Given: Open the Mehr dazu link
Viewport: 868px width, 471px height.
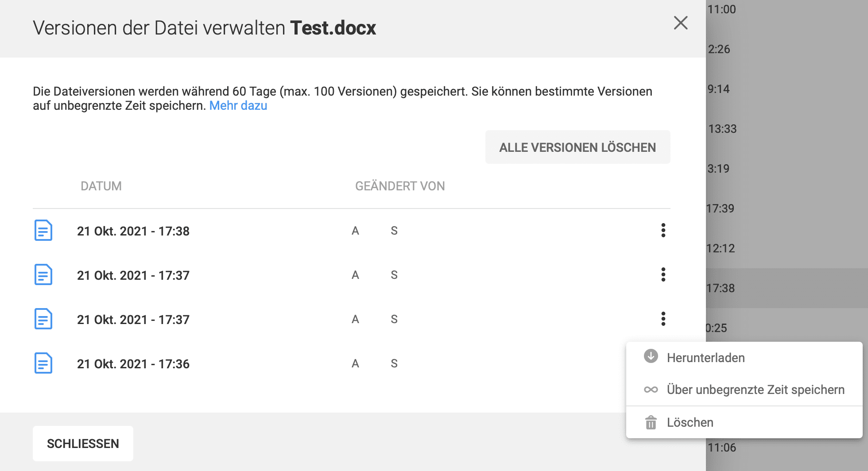Looking at the screenshot, I should pyautogui.click(x=238, y=106).
